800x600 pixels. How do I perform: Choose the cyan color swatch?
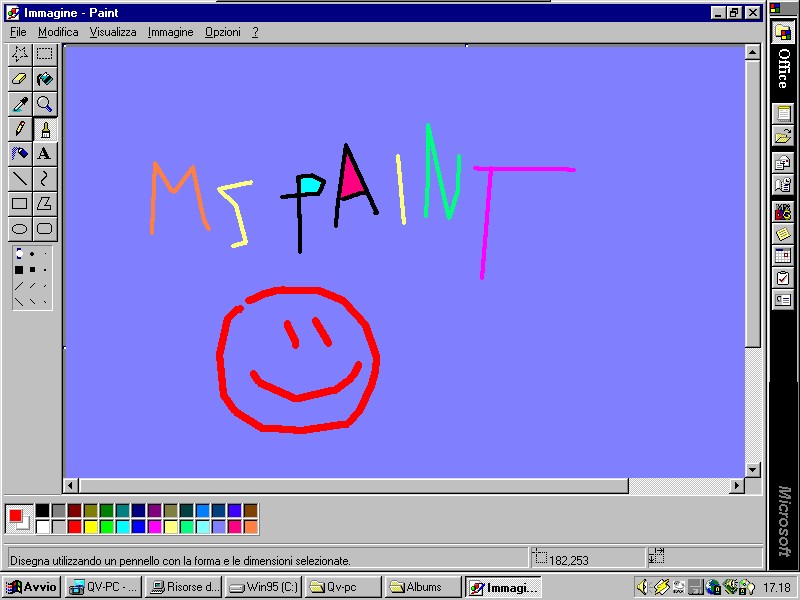(123, 527)
